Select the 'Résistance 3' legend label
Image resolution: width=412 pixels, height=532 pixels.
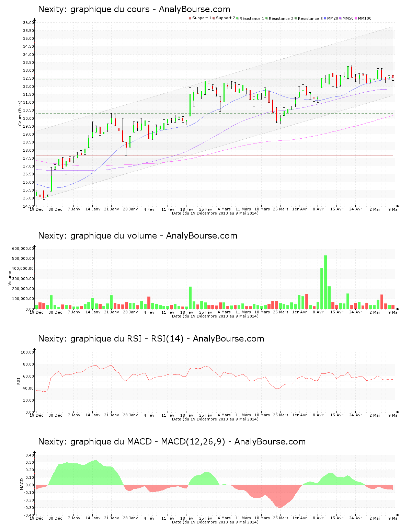pyautogui.click(x=310, y=18)
